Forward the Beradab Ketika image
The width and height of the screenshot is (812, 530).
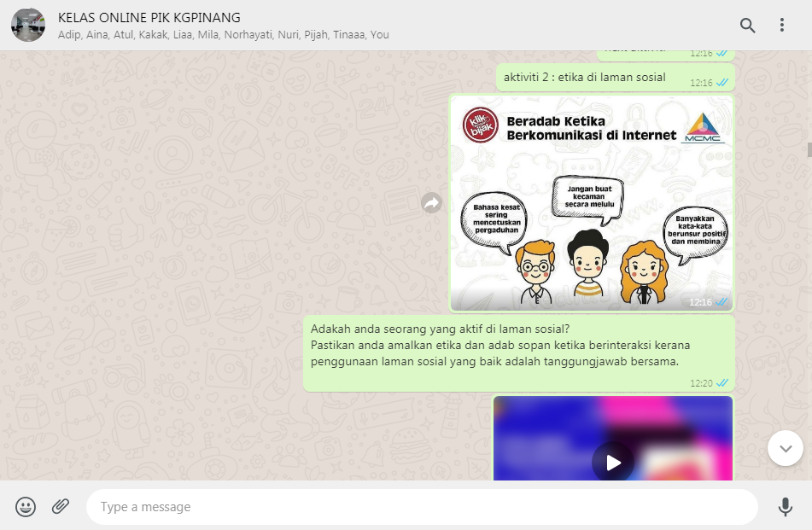tap(432, 203)
